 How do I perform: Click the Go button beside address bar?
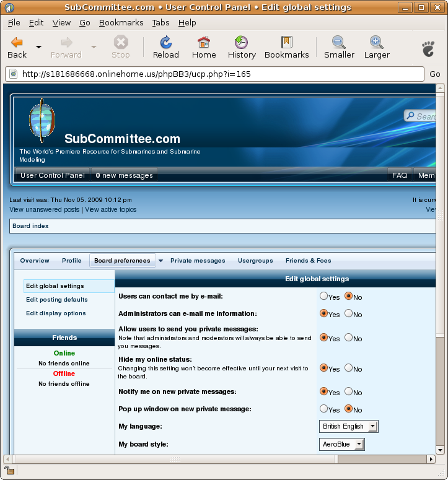[x=435, y=74]
